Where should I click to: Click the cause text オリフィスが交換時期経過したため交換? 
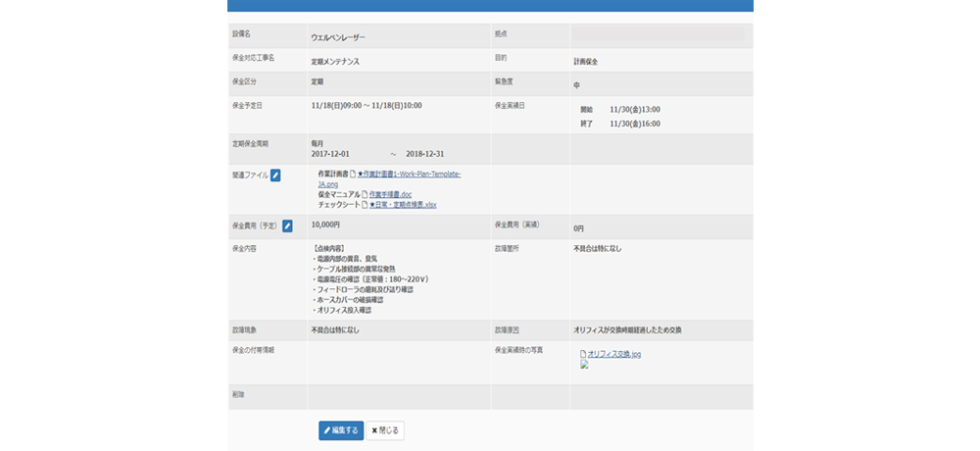[627, 329]
